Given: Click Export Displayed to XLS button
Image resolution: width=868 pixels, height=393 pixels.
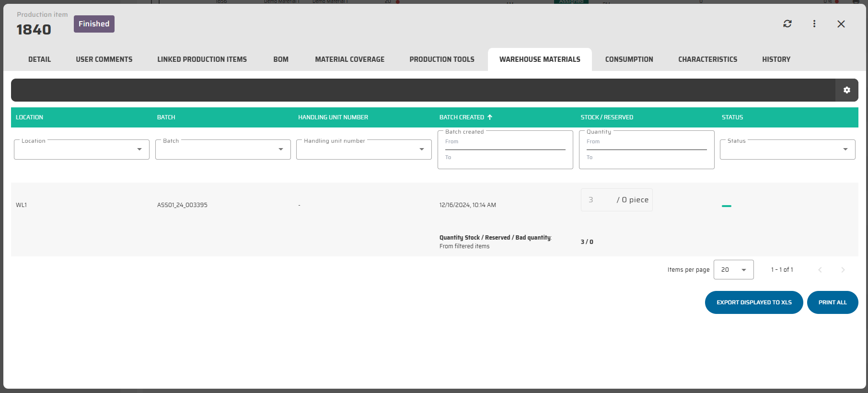Looking at the screenshot, I should point(753,302).
